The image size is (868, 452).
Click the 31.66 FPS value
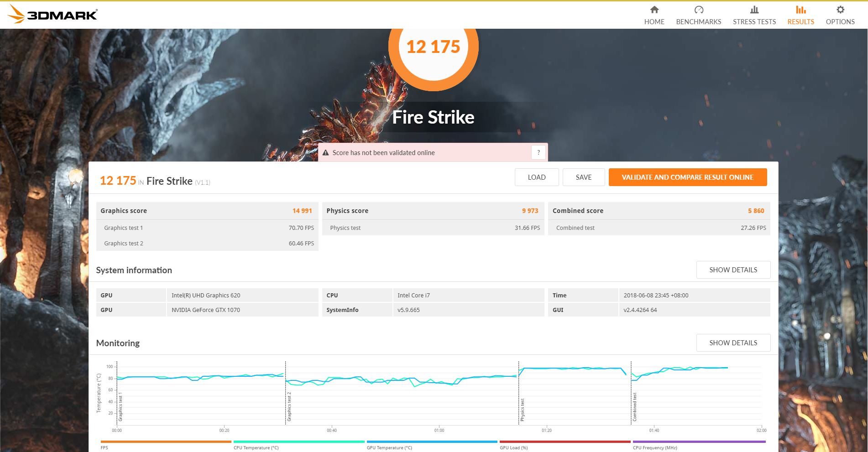click(527, 228)
